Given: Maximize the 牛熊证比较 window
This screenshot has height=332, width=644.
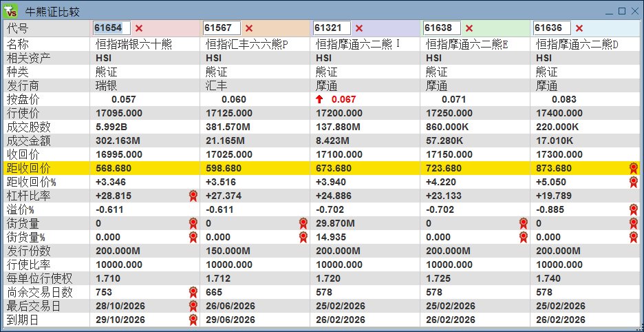Looking at the screenshot, I should (622, 11).
